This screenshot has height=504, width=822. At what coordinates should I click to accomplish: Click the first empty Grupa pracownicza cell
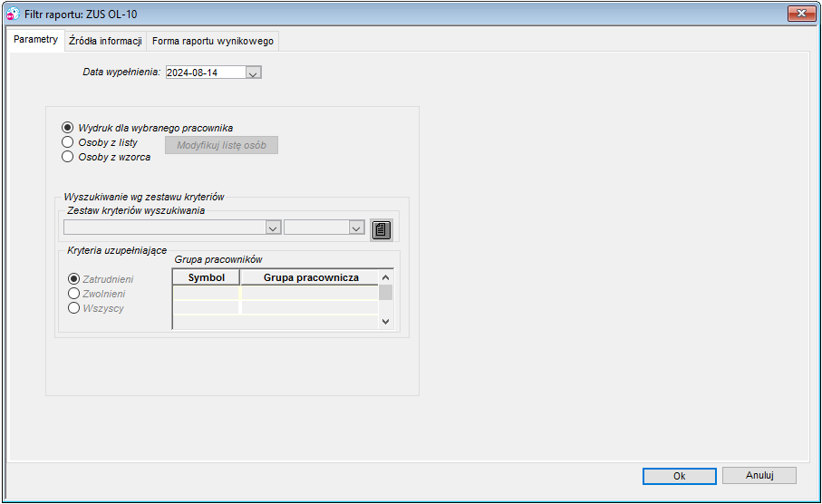tap(310, 293)
